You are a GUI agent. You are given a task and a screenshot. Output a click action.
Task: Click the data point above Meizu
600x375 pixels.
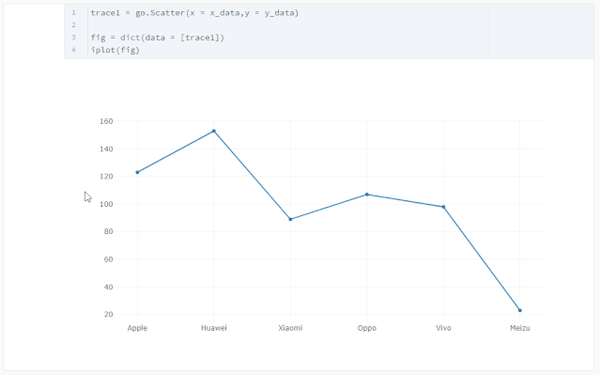(520, 310)
